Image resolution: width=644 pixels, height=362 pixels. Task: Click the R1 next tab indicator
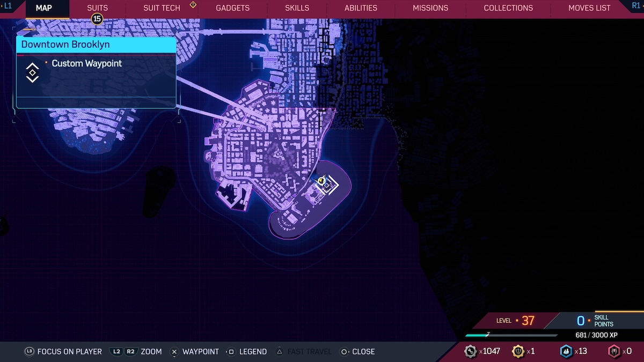[637, 6]
